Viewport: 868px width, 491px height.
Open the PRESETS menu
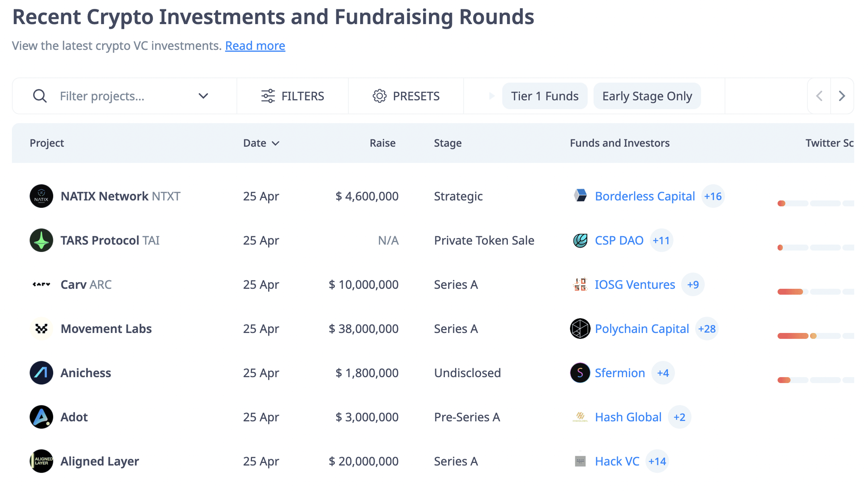[x=406, y=96]
